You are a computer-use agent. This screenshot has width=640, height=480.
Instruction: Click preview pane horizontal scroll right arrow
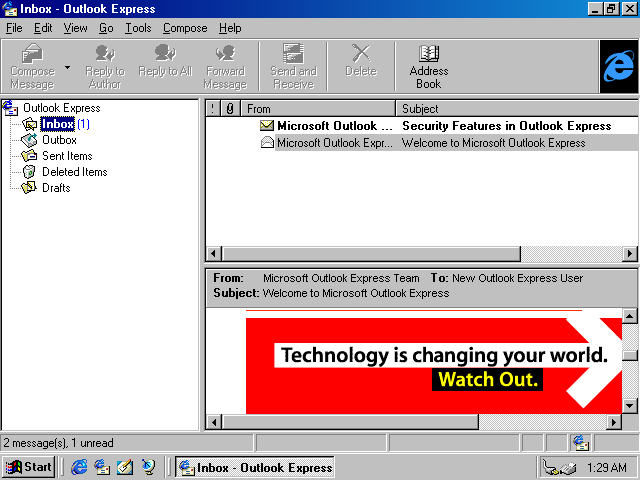pos(614,422)
